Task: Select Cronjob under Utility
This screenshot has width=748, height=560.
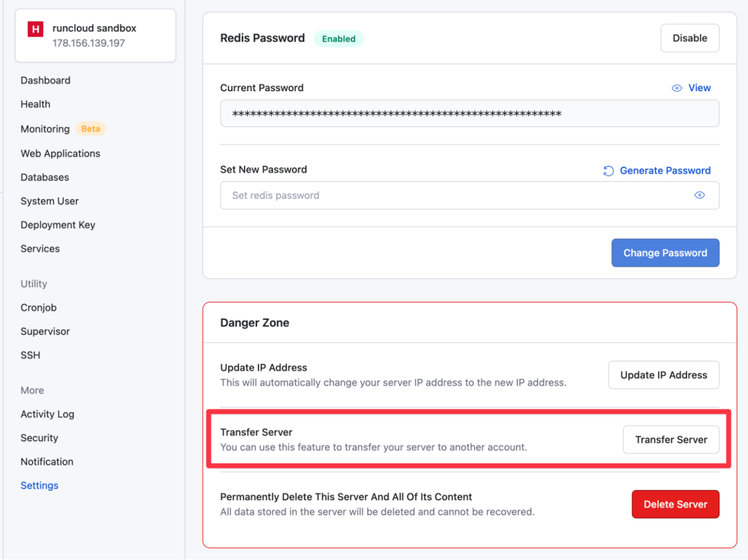Action: pyautogui.click(x=38, y=307)
